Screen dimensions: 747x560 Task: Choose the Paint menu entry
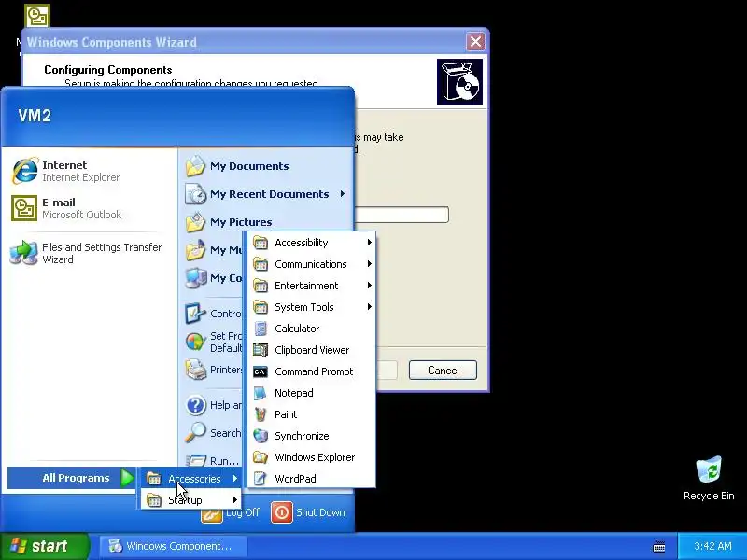312,414
